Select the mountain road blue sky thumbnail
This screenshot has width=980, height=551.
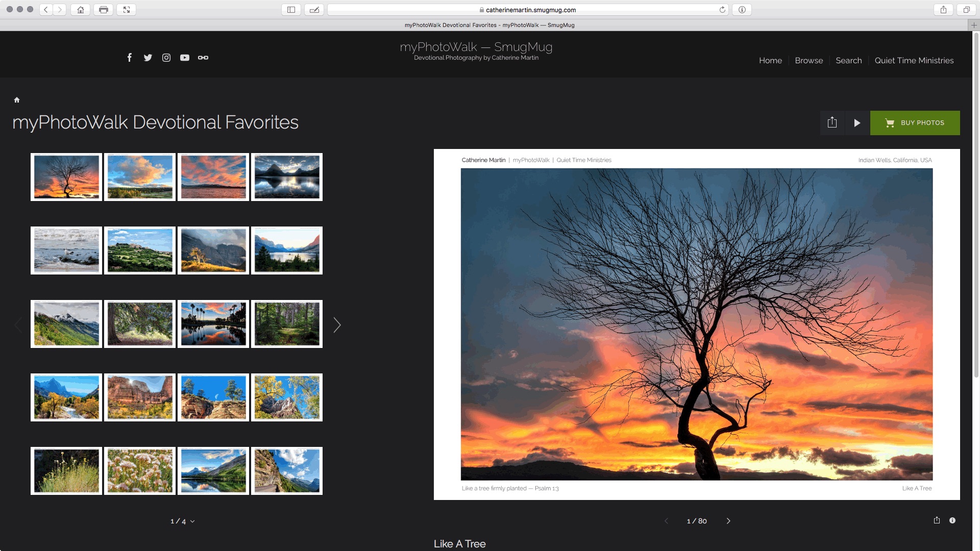point(287,471)
